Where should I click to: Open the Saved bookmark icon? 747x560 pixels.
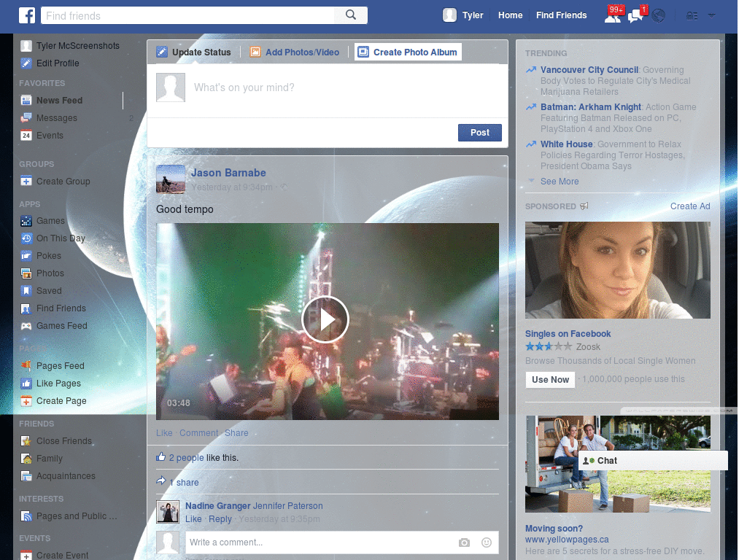pos(26,290)
